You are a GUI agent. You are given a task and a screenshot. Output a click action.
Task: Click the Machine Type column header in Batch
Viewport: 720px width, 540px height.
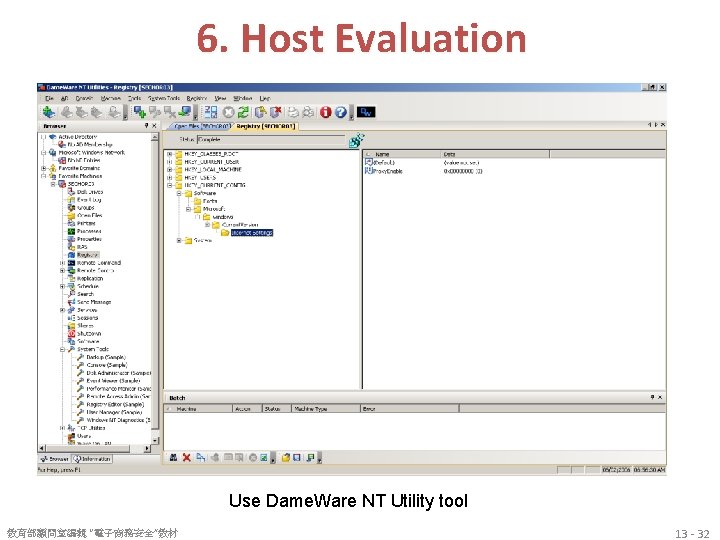tap(326, 409)
